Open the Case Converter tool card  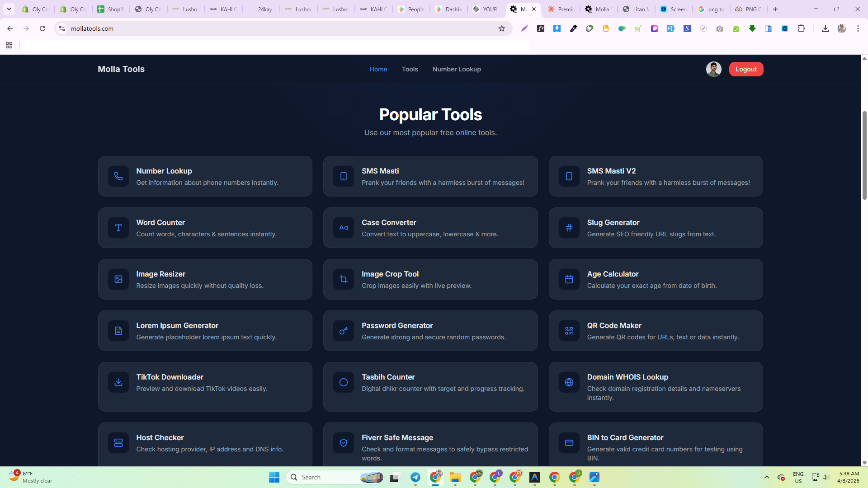tap(430, 228)
